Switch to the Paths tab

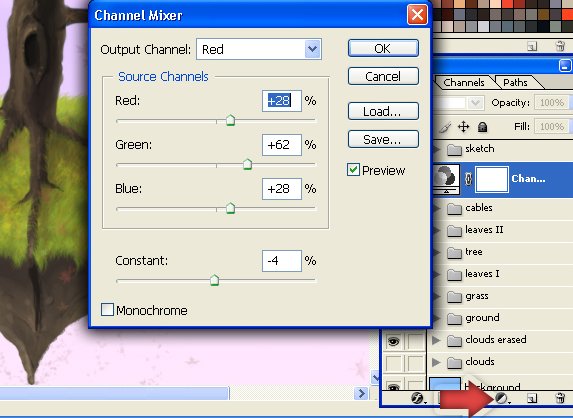515,83
